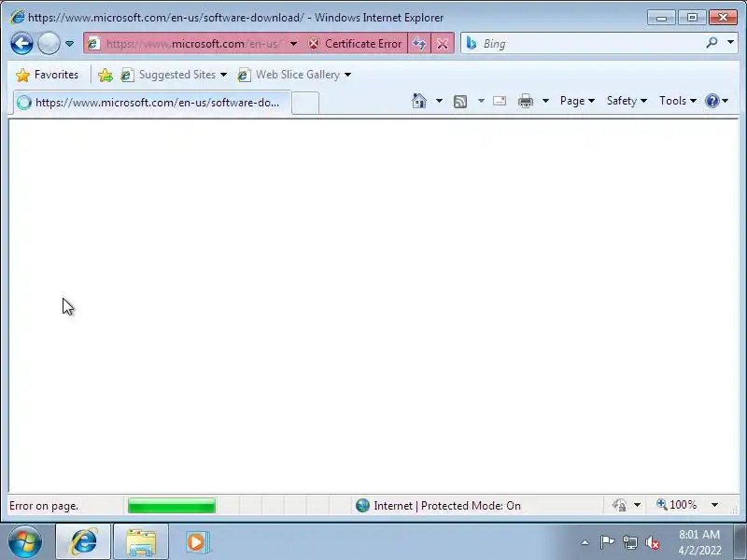The image size is (747, 560).
Task: Click the Bing logo icon
Action: 472,43
